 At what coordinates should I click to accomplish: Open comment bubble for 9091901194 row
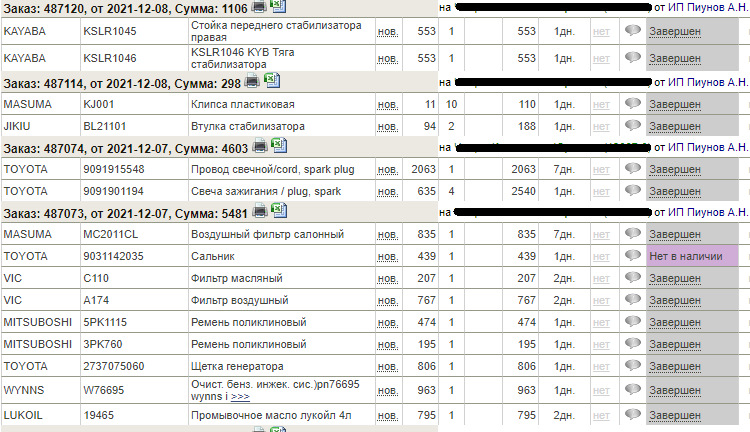632,190
